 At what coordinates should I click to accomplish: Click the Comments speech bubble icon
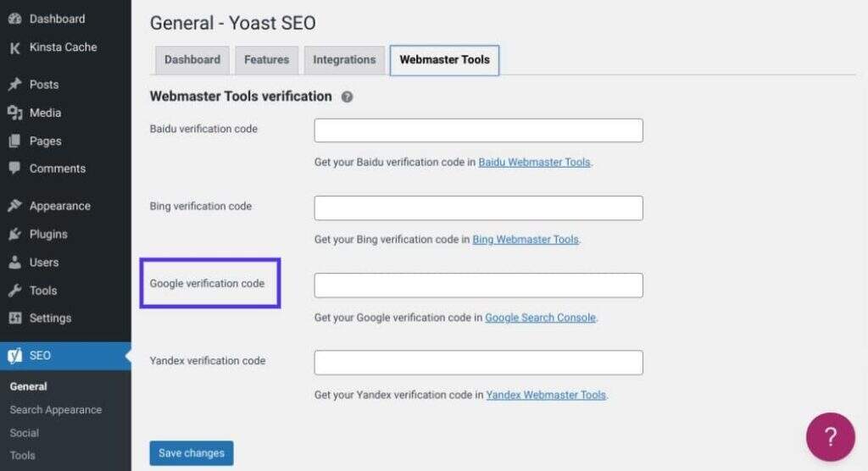pos(14,169)
